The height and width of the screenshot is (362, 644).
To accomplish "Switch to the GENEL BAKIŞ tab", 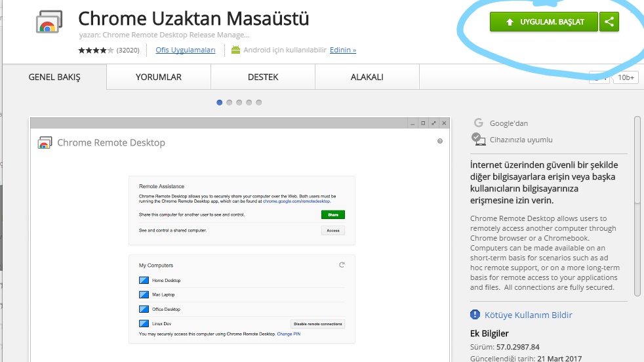I will pos(54,77).
